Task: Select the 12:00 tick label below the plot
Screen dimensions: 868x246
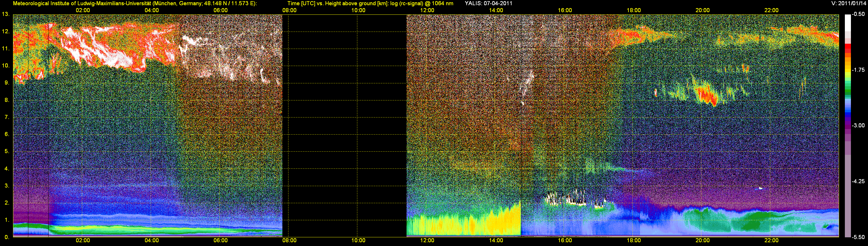Action: (427, 240)
